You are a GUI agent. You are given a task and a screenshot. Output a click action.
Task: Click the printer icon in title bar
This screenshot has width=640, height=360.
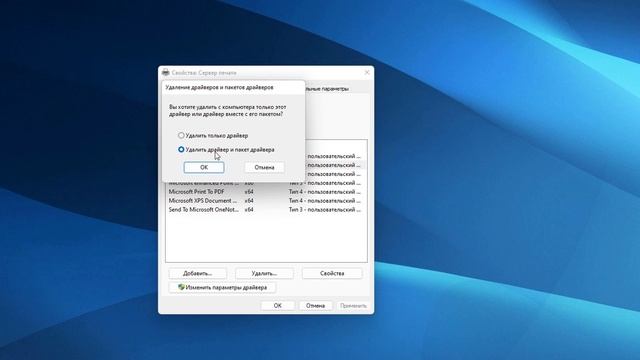pyautogui.click(x=165, y=73)
